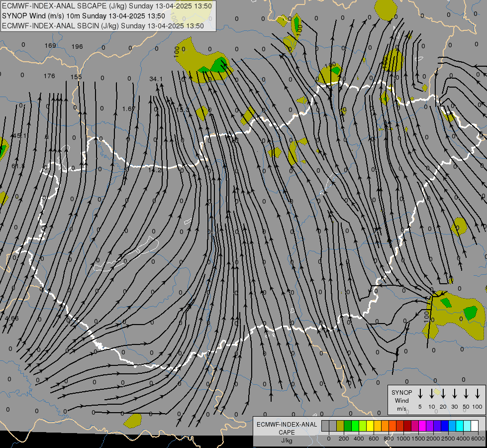The image size is (487, 448).
Task: Pick the pure yellow swatch in the CAPE scale
Action: [370, 426]
